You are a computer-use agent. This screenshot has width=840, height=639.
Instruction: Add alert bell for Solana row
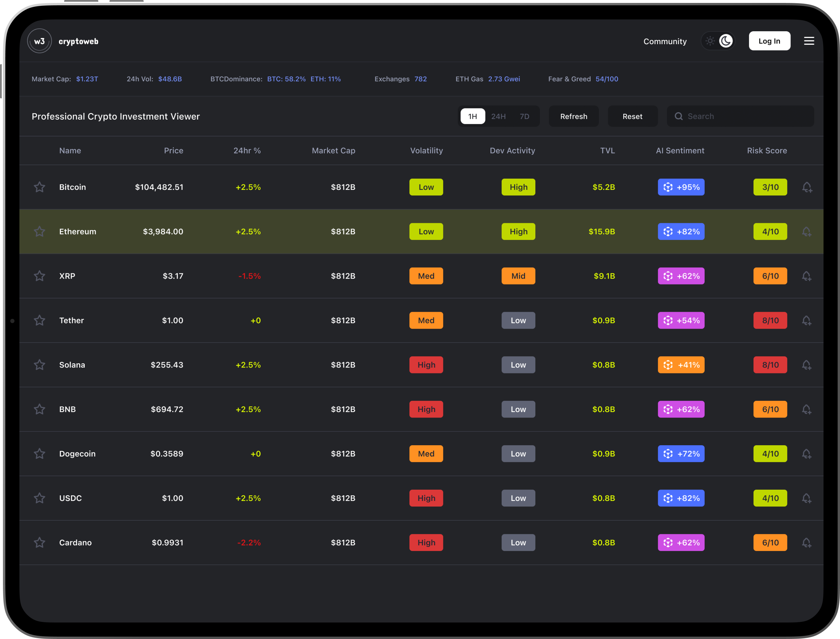806,365
